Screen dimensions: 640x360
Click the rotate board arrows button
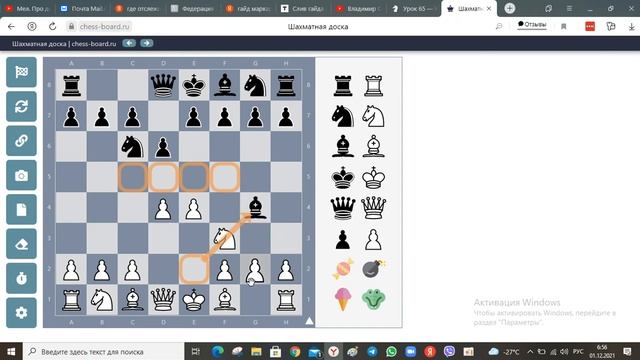(x=21, y=107)
